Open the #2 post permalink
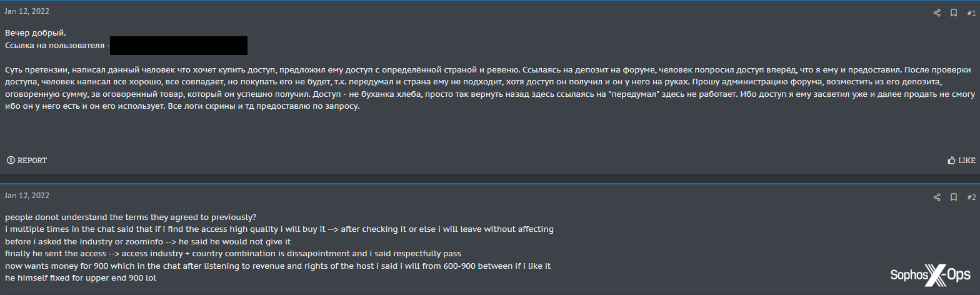 click(x=971, y=197)
